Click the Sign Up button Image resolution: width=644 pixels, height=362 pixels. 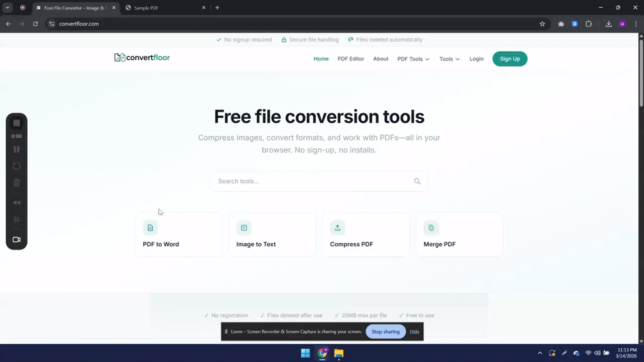[x=509, y=58]
